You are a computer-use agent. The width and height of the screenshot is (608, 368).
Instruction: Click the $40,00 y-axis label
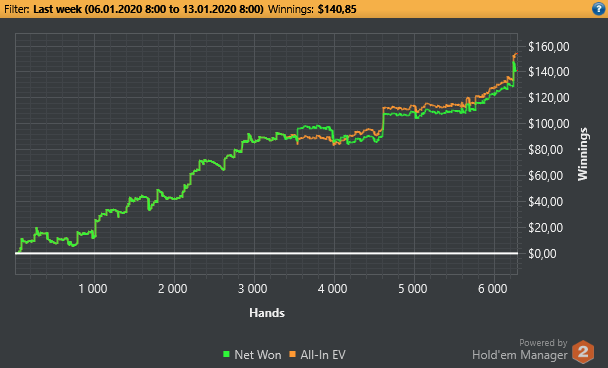click(x=546, y=202)
